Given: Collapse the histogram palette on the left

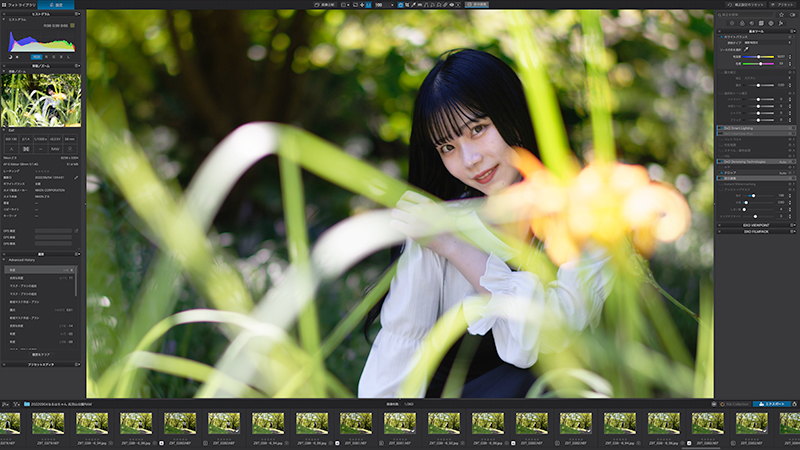Looking at the screenshot, I should [x=4, y=14].
